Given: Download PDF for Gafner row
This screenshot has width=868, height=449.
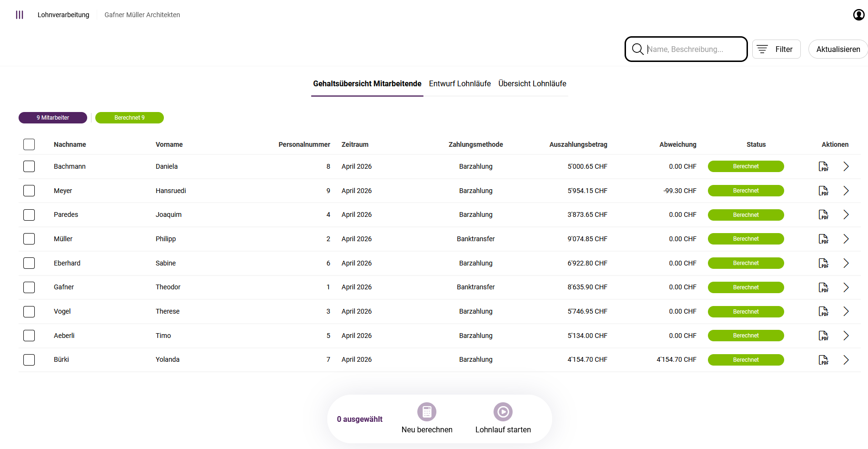Looking at the screenshot, I should pos(824,287).
